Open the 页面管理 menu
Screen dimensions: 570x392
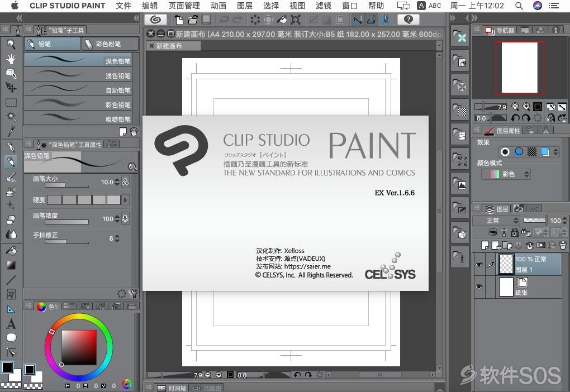tap(184, 6)
